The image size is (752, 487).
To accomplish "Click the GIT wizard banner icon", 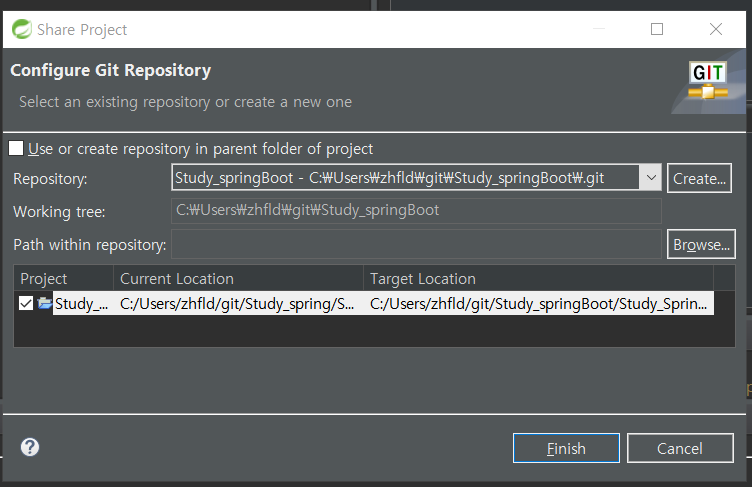I will (708, 80).
